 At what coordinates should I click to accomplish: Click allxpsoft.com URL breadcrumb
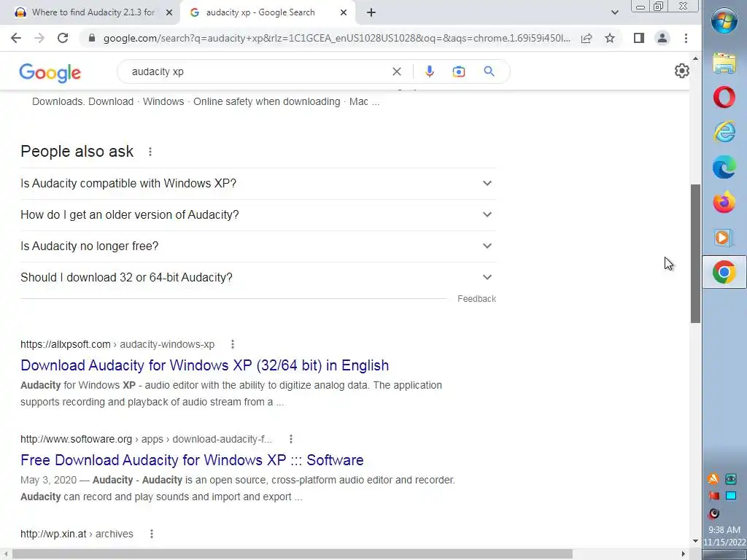point(117,344)
